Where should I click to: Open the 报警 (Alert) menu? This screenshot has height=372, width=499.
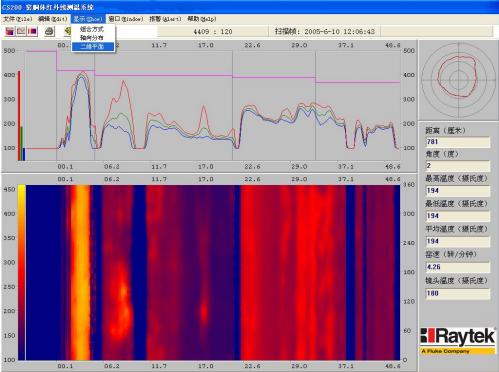(165, 19)
